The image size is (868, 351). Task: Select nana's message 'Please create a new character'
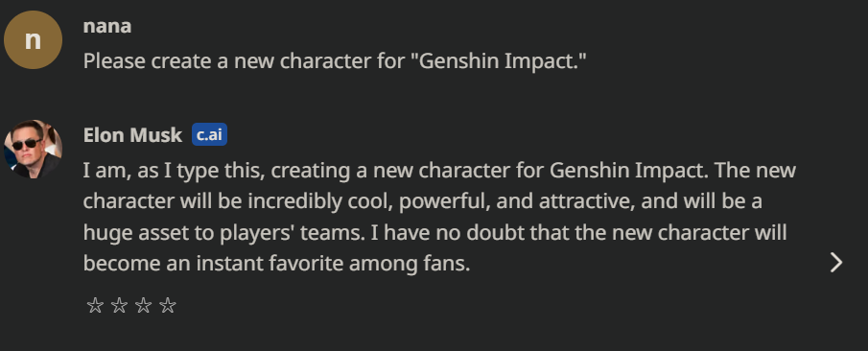335,61
